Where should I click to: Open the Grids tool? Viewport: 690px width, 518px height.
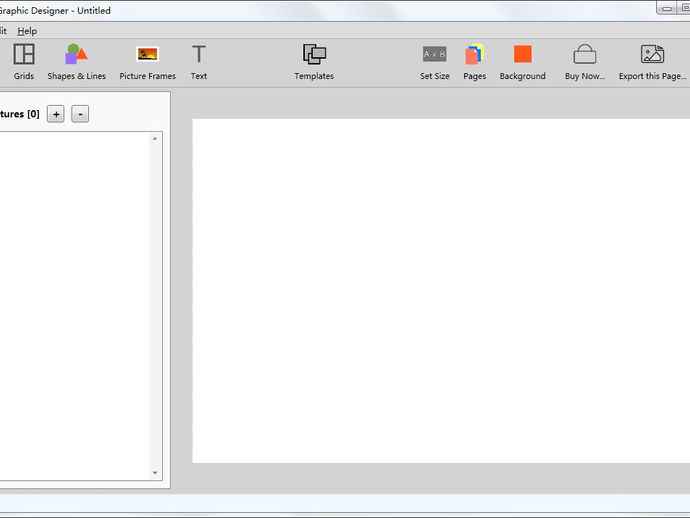click(24, 62)
